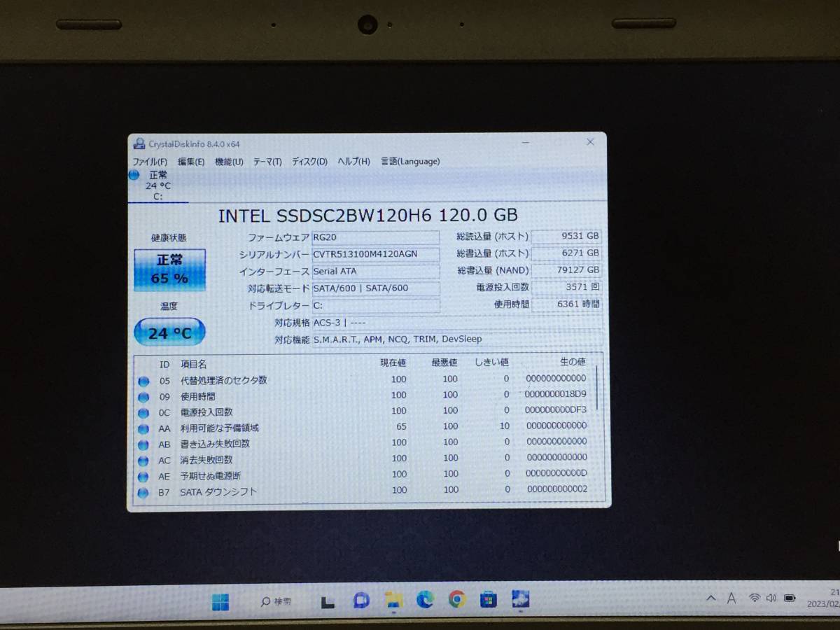Screen dimensions: 840x630
Task: Open Microsoft Store from the taskbar
Action: pos(488,600)
